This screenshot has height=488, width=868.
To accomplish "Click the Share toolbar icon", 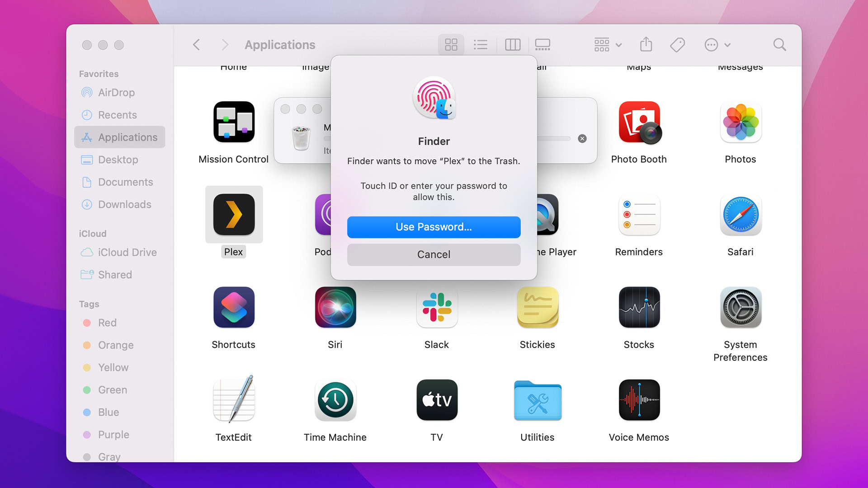I will 646,45.
